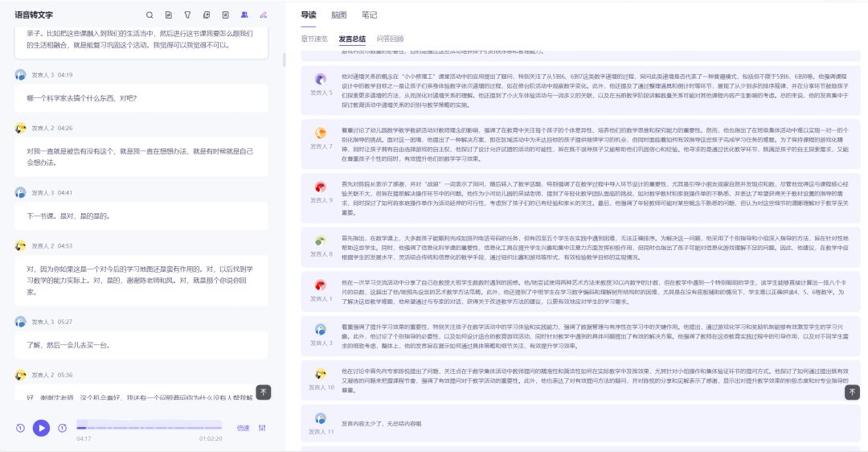Click total duration 01:02:20 label
This screenshot has height=452, width=868.
click(211, 438)
